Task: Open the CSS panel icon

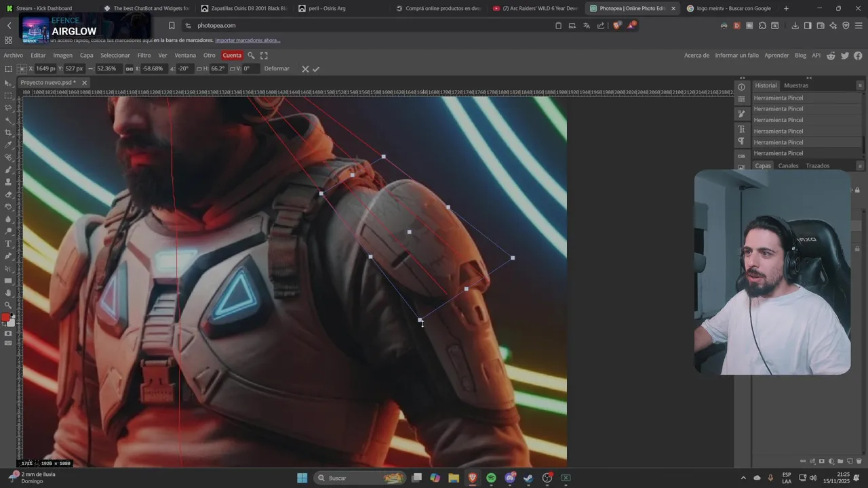Action: (741, 155)
